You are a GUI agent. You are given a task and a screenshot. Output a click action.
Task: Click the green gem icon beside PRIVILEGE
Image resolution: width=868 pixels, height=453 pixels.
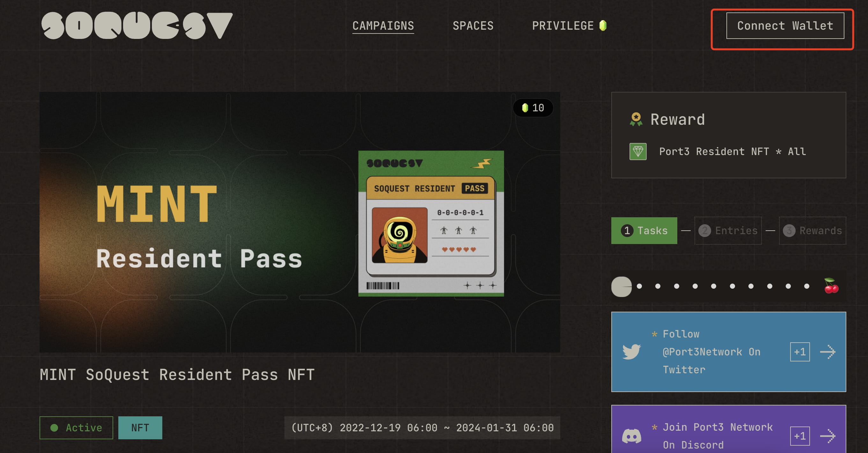pyautogui.click(x=603, y=26)
